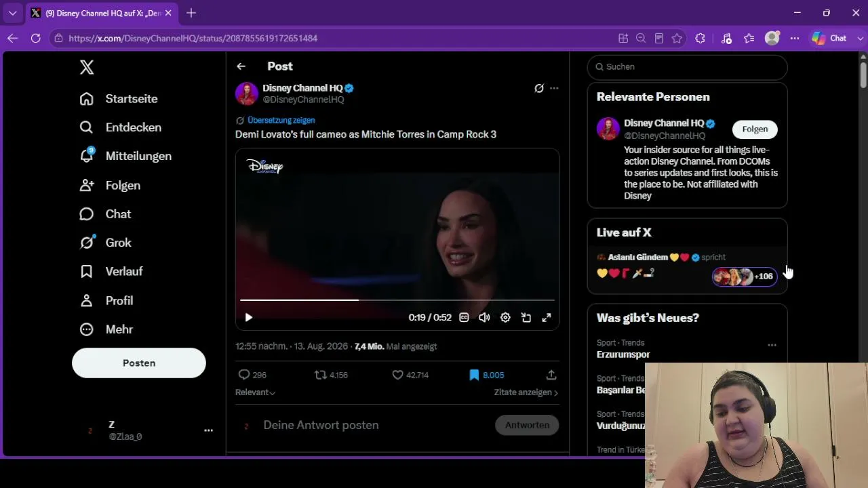Open browser settings and more menu
This screenshot has height=488, width=868.
tap(795, 39)
